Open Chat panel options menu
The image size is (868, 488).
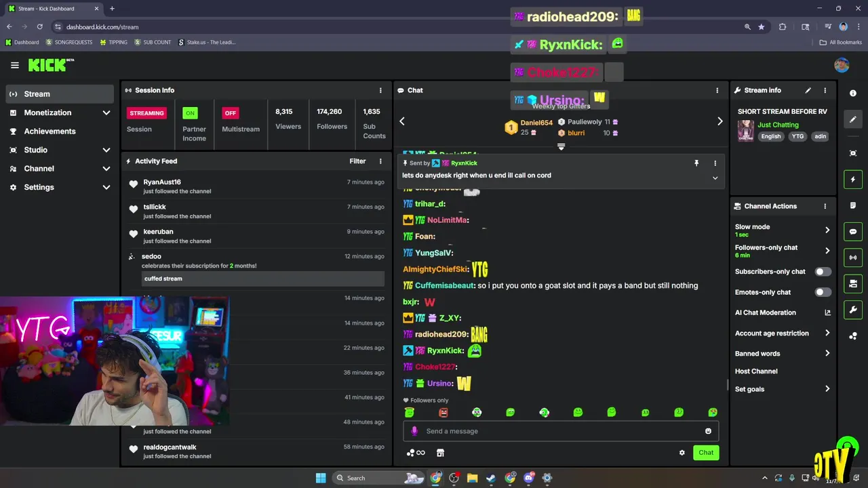click(x=717, y=90)
